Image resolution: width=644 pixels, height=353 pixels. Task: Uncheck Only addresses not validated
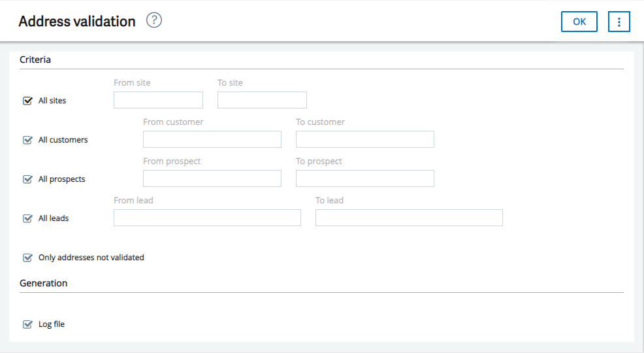27,258
